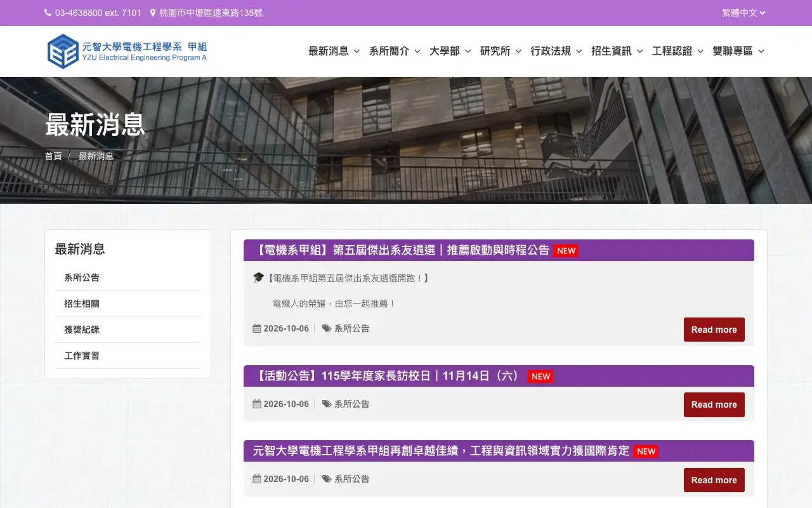812x508 pixels.
Task: Expand the 雙聯專區 navigation menu
Action: coord(738,51)
